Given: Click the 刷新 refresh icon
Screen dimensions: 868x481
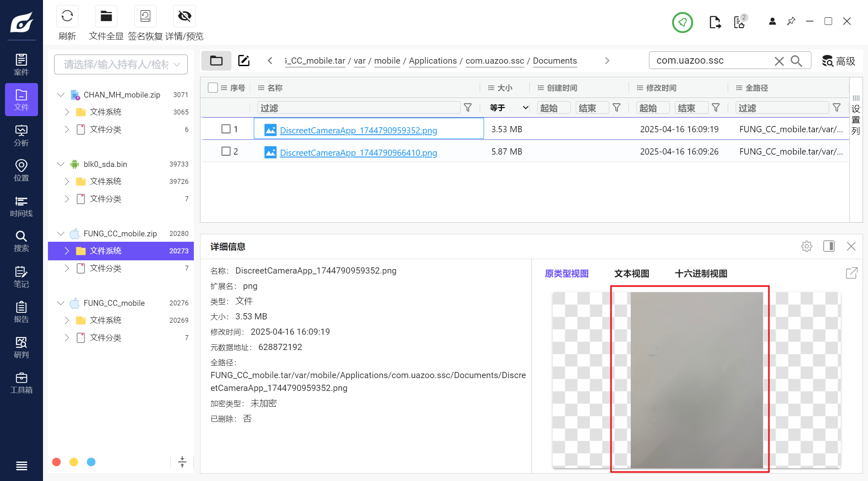Looking at the screenshot, I should pos(67,17).
